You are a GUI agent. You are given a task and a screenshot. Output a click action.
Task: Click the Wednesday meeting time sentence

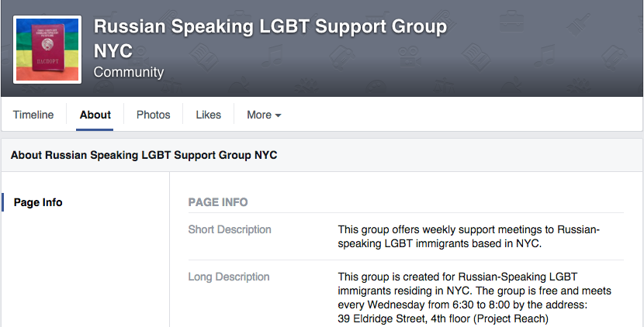[x=475, y=298]
